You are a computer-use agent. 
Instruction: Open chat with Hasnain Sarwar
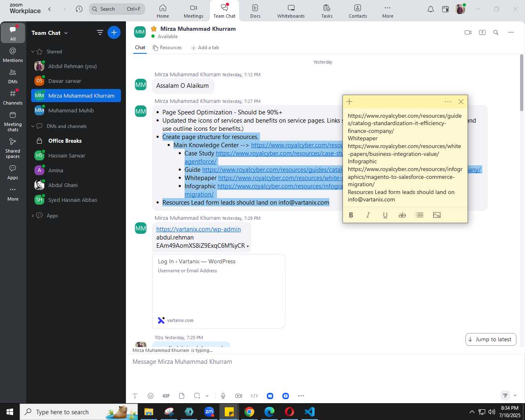pyautogui.click(x=76, y=155)
